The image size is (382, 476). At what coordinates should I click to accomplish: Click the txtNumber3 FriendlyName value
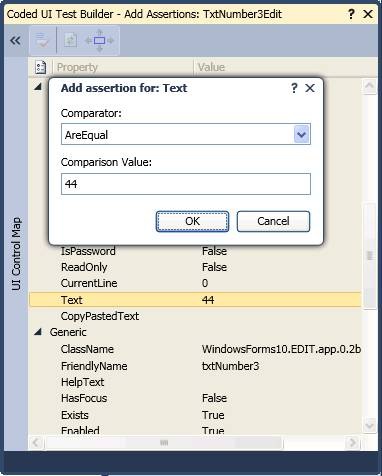pyautogui.click(x=230, y=366)
